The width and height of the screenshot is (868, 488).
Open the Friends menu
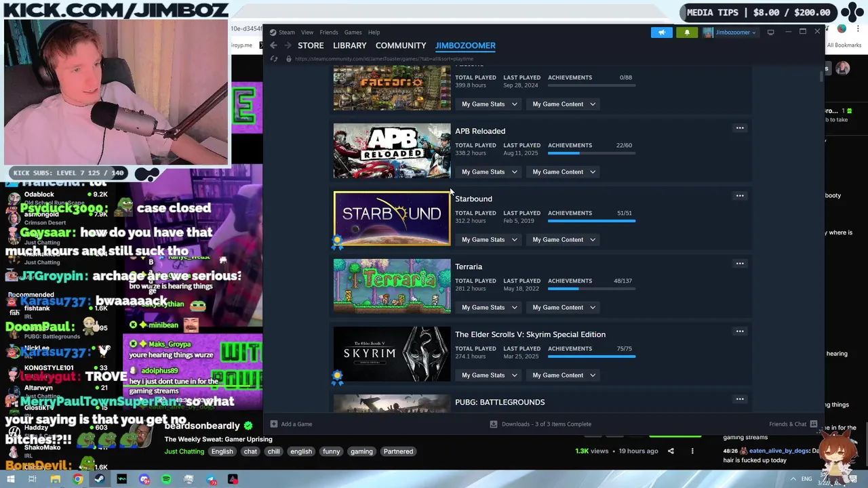(329, 32)
